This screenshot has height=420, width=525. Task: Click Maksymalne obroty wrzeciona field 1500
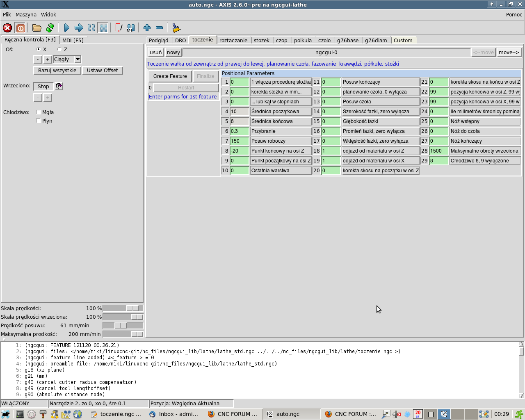[439, 151]
